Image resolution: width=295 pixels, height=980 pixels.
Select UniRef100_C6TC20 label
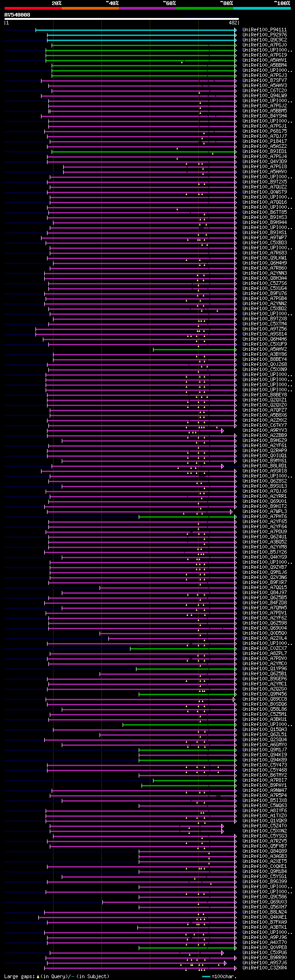[265, 91]
